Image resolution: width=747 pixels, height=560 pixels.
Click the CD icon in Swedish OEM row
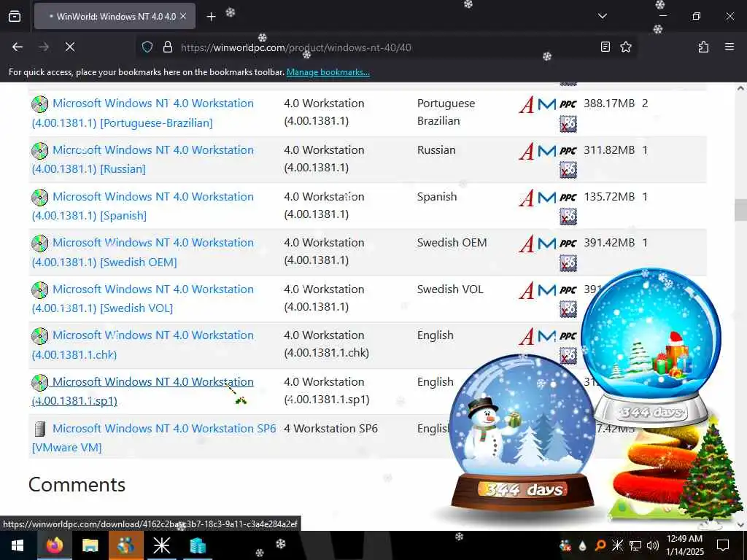[x=40, y=244]
